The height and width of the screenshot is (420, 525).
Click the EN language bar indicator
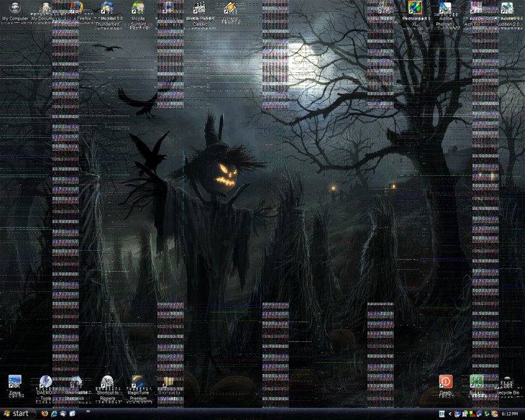442,414
